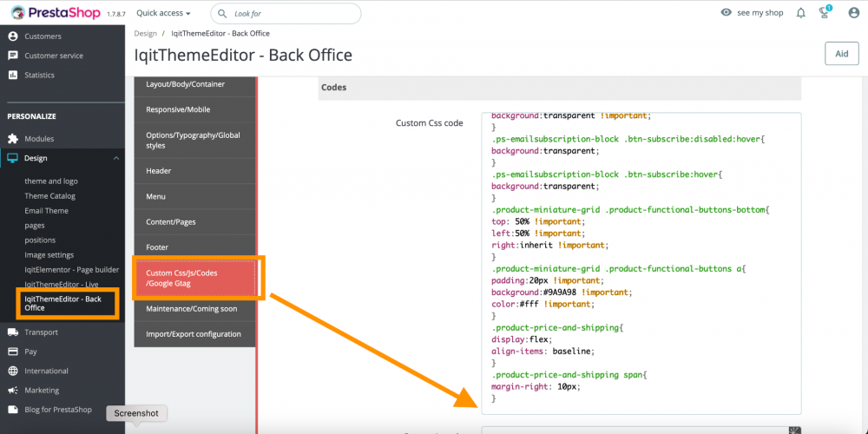This screenshot has width=868, height=434.
Task: Click the PrestaShop logo
Action: coord(56,13)
